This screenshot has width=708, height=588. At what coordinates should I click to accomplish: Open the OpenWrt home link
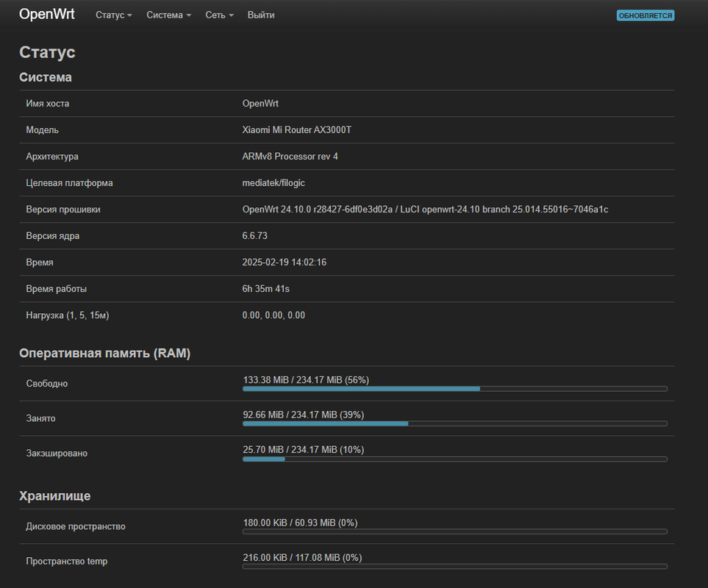(46, 14)
